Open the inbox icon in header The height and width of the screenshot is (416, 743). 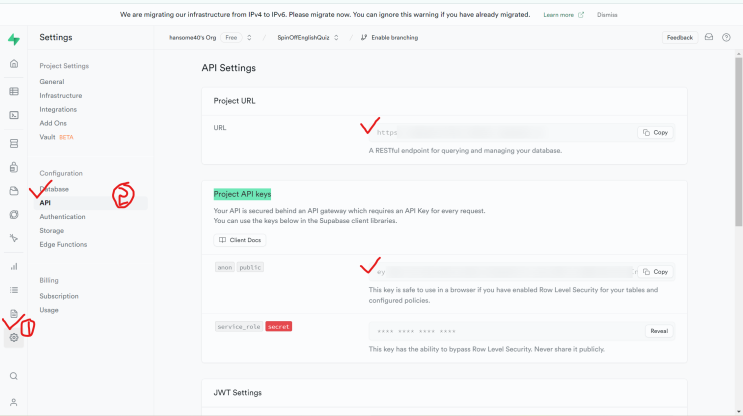click(x=709, y=37)
